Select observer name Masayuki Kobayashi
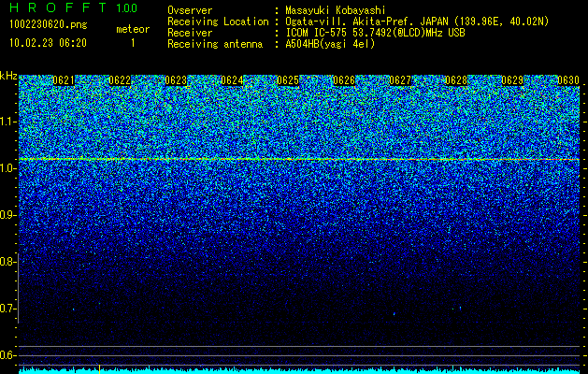588x374 pixels. (x=336, y=10)
